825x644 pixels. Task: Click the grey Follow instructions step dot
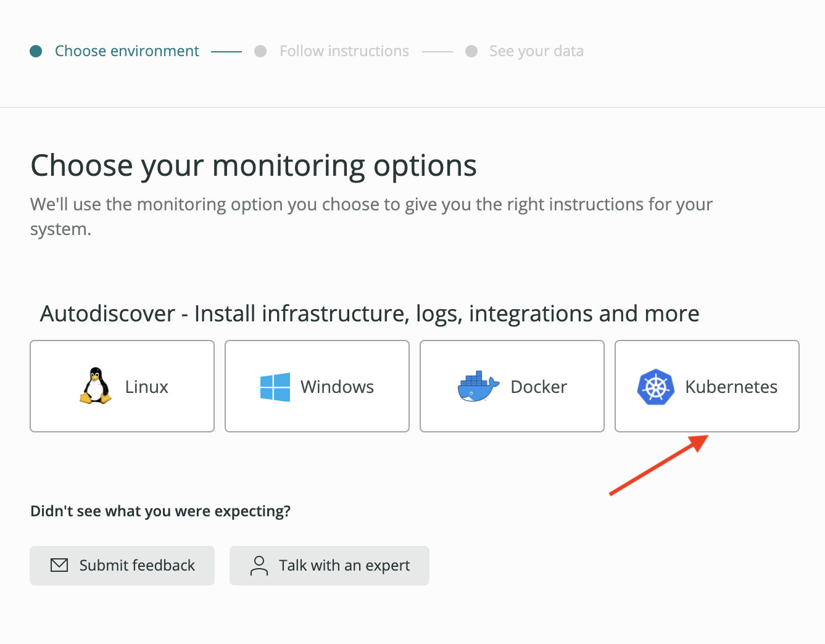point(260,51)
